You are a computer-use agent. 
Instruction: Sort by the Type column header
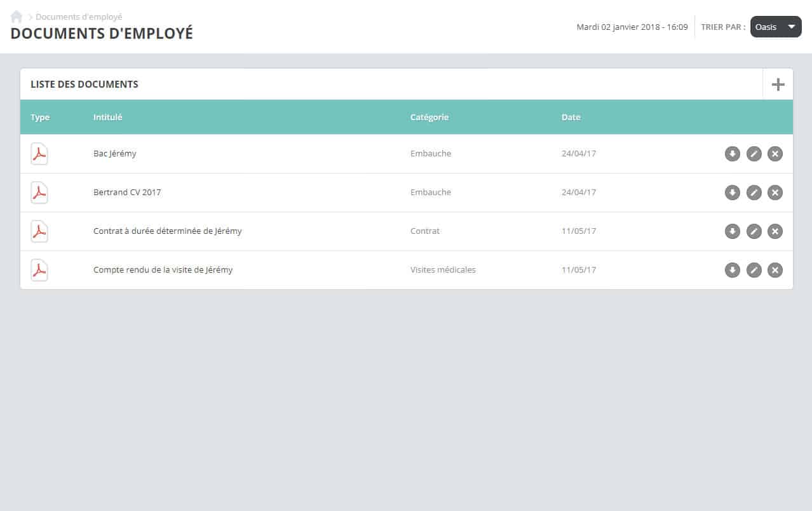pyautogui.click(x=40, y=117)
